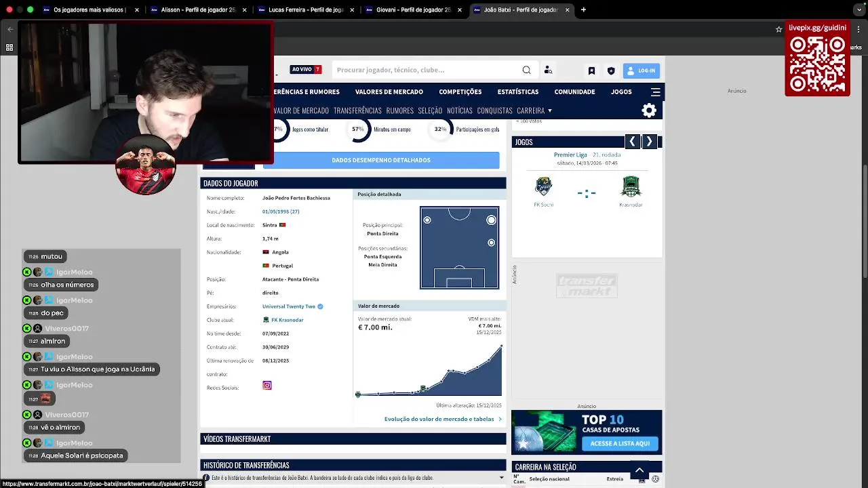Show next match in Jogos panel

point(649,142)
